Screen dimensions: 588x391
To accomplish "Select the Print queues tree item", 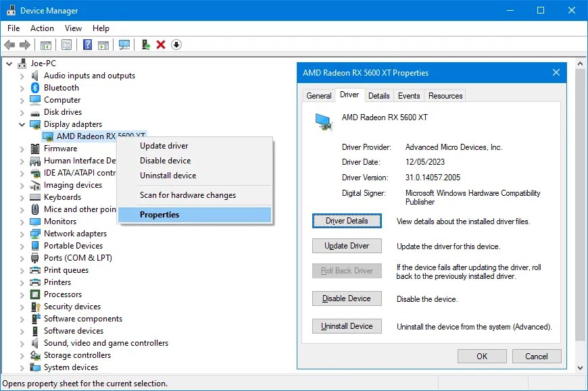I will (66, 270).
